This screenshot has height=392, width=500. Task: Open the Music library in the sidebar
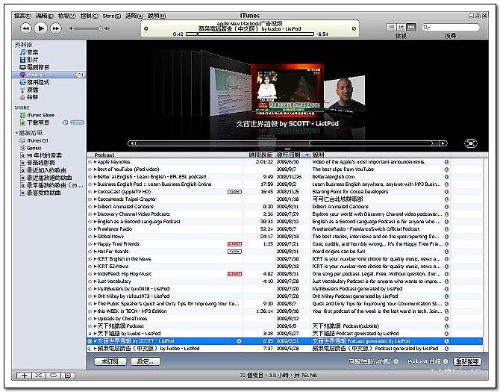point(29,52)
